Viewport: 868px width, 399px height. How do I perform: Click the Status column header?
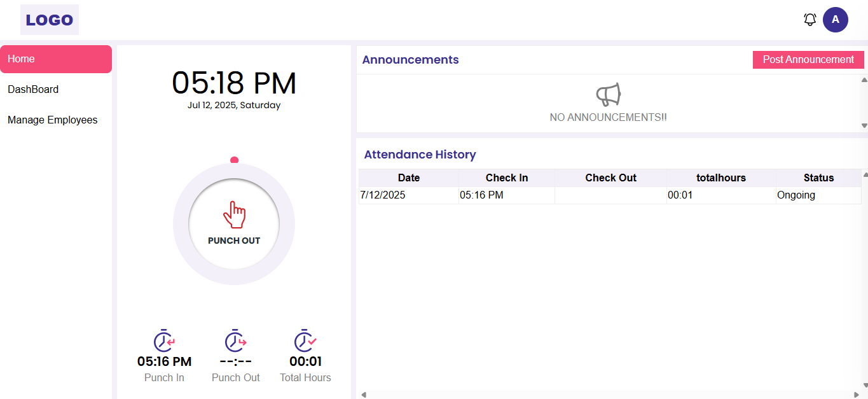pos(818,178)
